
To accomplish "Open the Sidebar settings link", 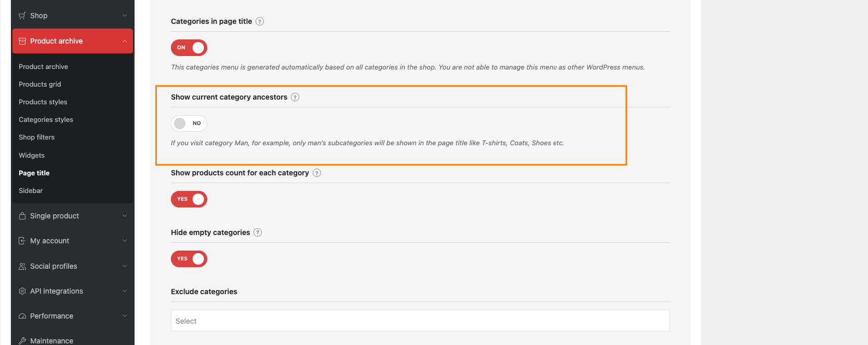I will coord(31,190).
